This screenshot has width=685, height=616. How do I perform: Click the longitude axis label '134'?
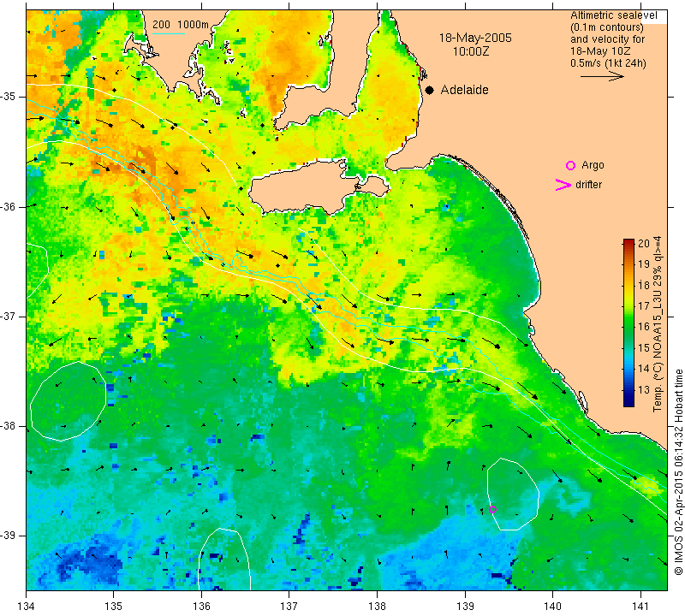tap(27, 606)
